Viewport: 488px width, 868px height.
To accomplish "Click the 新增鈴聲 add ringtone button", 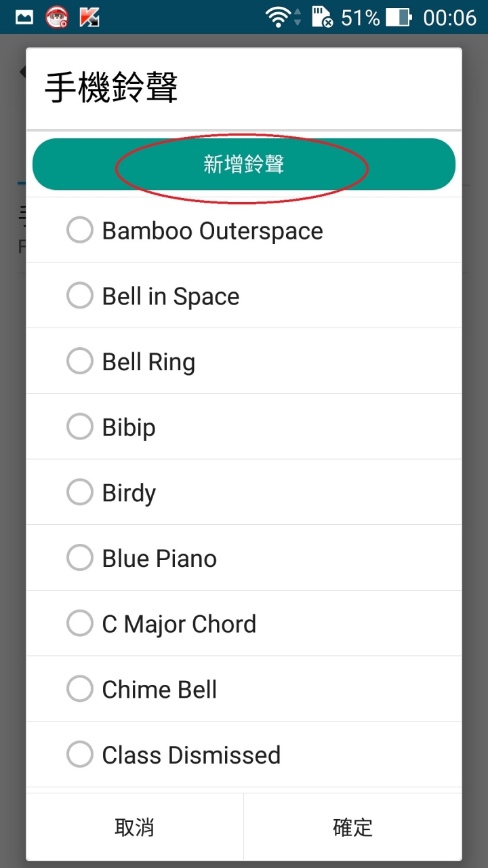I will (244, 164).
